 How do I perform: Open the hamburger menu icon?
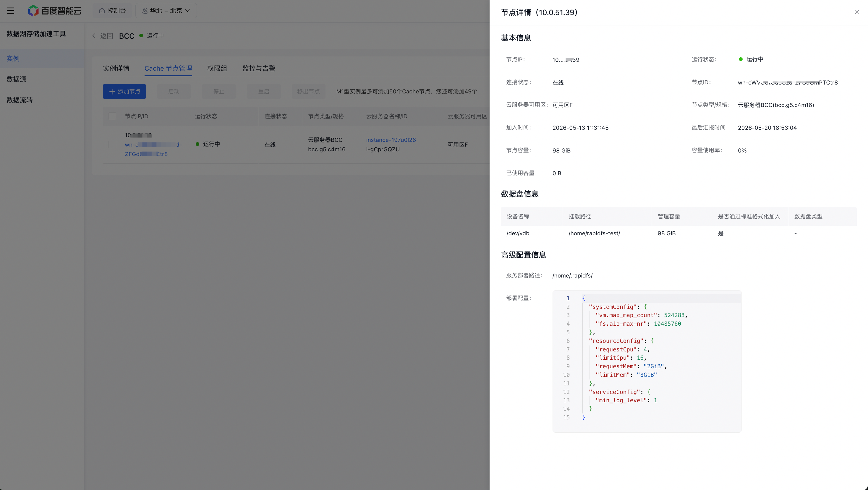[11, 11]
